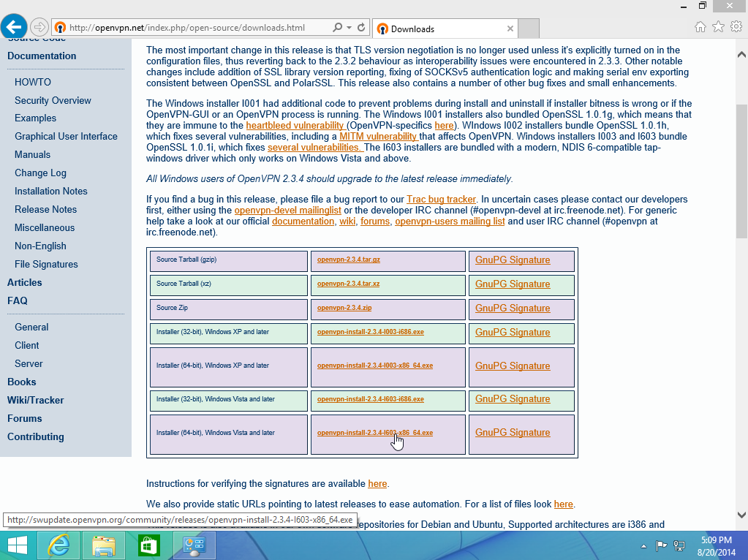Open the Trac bug tracker link
The width and height of the screenshot is (748, 560).
click(441, 200)
